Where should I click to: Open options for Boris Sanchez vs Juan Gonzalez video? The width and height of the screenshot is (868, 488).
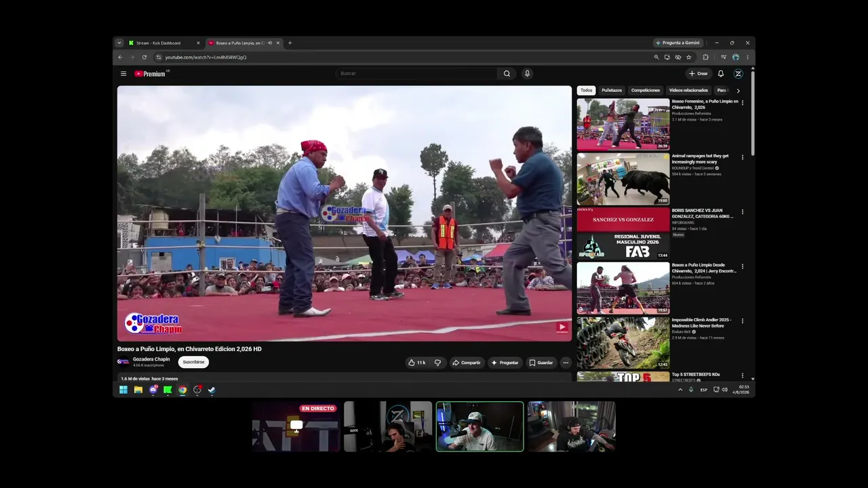click(743, 211)
